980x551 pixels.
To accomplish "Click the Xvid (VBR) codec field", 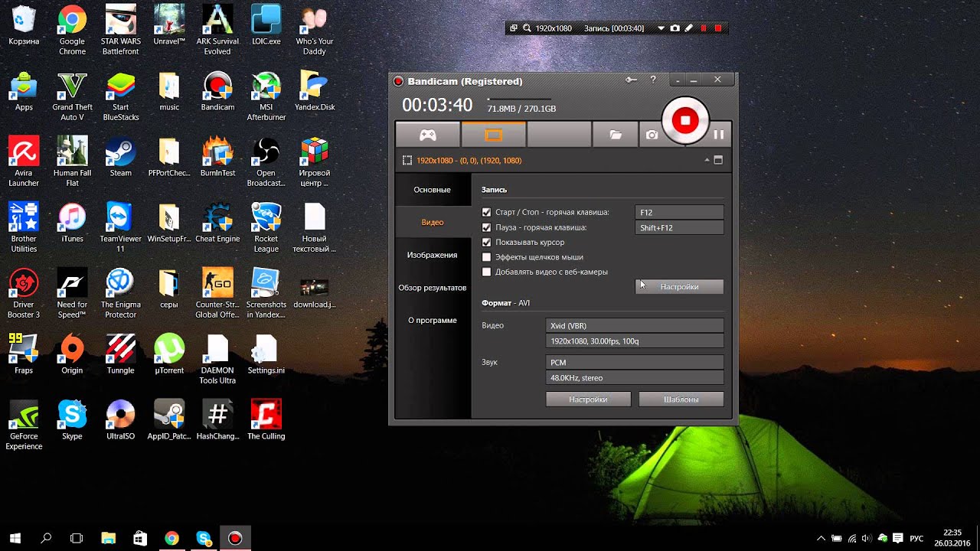I will (x=635, y=325).
